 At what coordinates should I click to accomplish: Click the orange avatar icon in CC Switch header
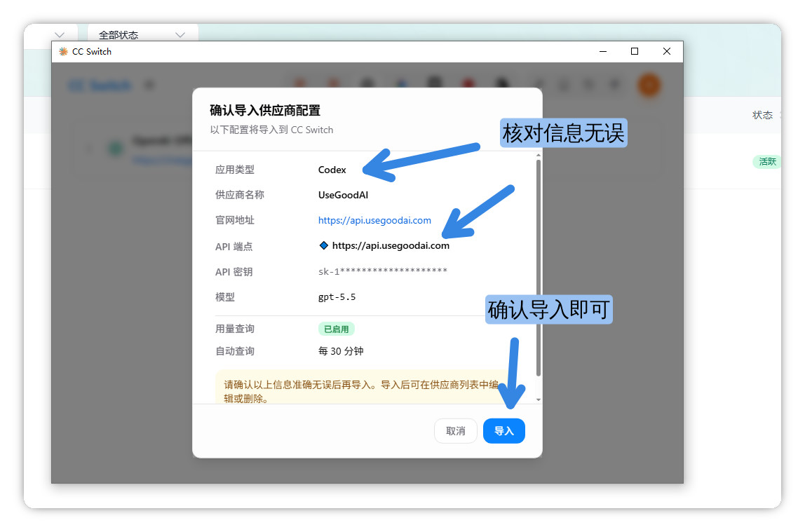coord(649,85)
